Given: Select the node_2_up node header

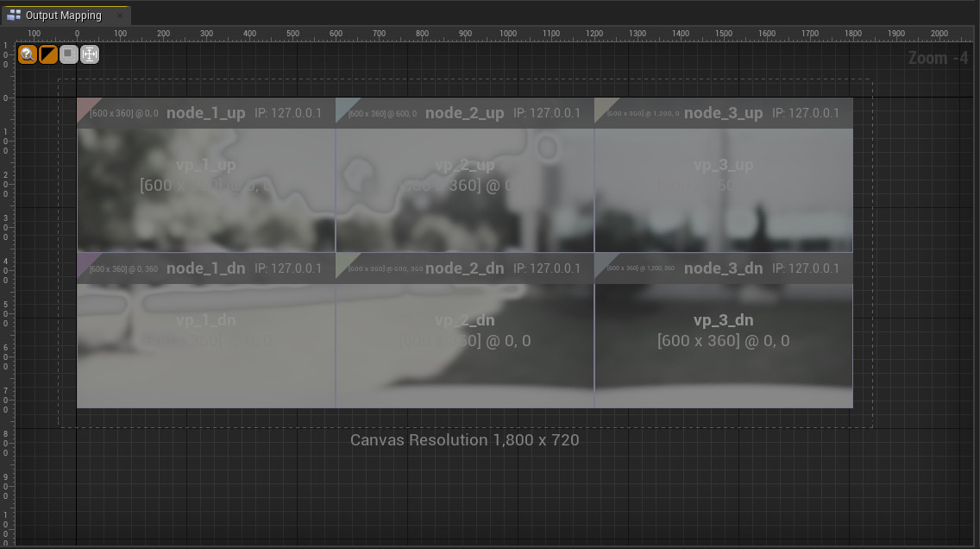Looking at the screenshot, I should (x=464, y=112).
